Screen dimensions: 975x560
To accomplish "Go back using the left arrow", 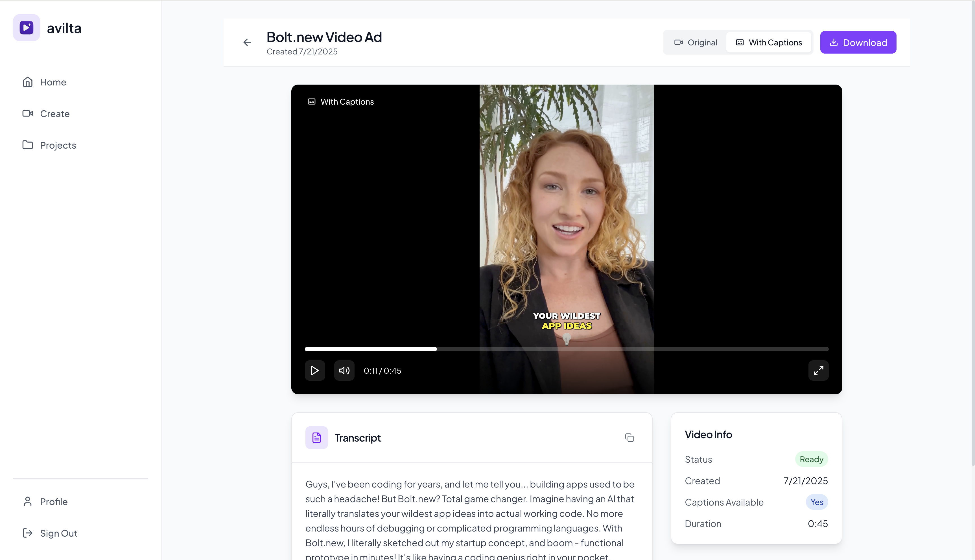I will [x=247, y=42].
